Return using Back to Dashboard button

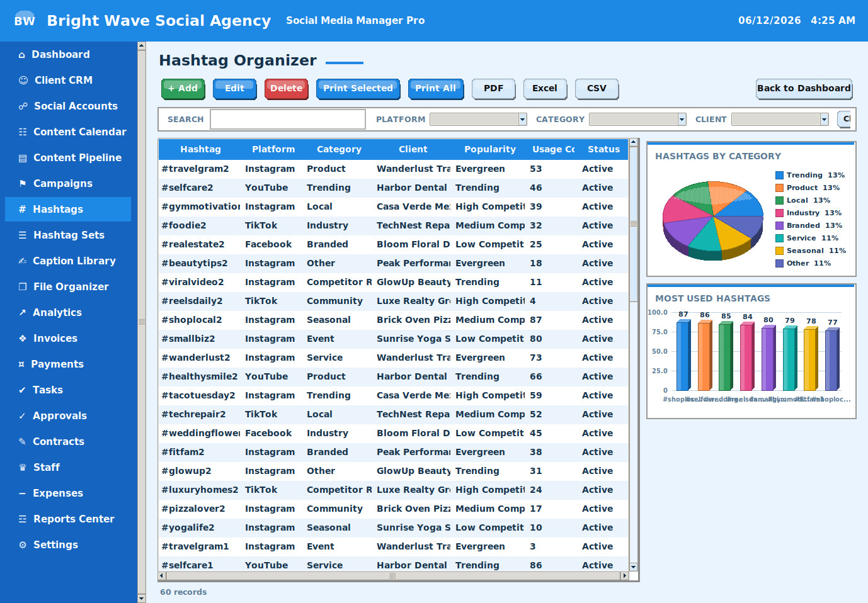coord(804,89)
